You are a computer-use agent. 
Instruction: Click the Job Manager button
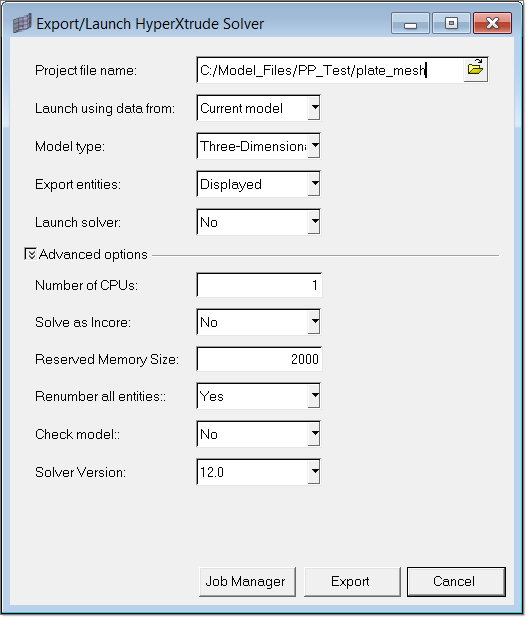pos(247,582)
